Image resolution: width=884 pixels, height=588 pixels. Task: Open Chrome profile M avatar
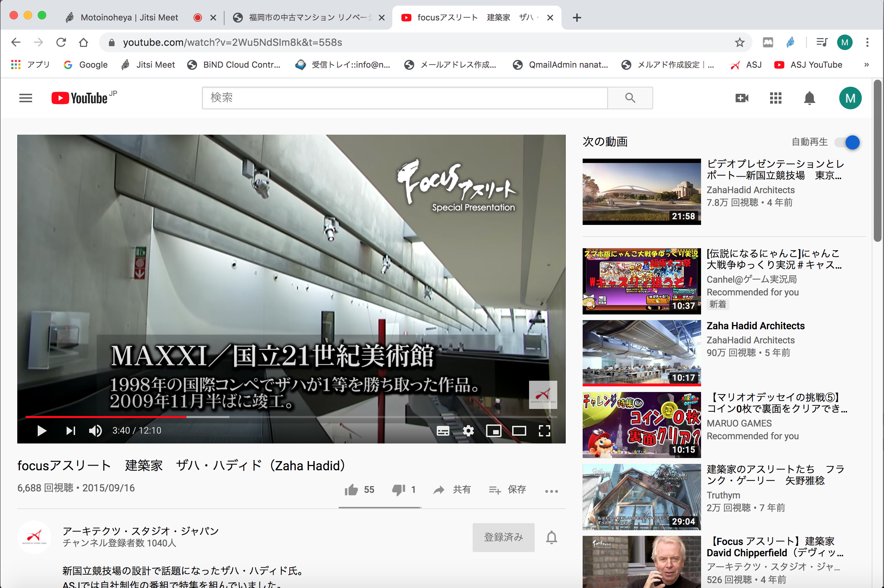[x=845, y=42]
